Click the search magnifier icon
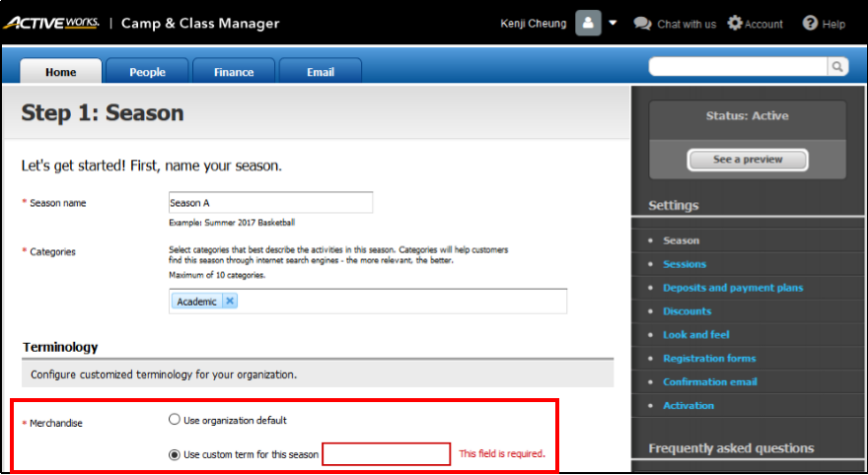The image size is (868, 475). coord(836,66)
